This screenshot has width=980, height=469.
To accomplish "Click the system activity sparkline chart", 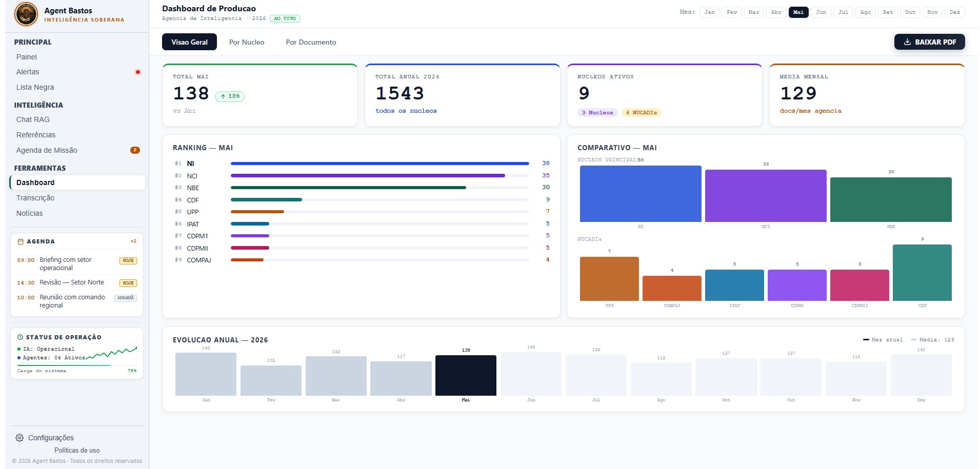I will 112,353.
